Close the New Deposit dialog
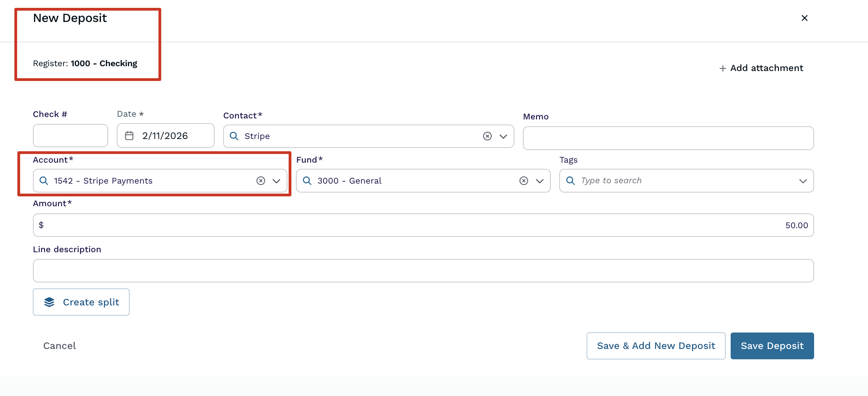Screen dimensions: 868x396 [804, 18]
